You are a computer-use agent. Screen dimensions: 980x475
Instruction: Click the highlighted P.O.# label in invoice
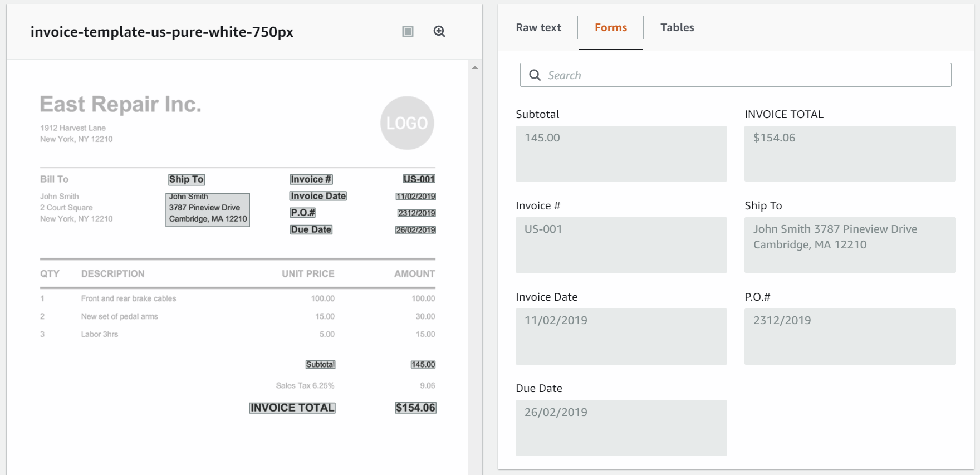tap(303, 213)
